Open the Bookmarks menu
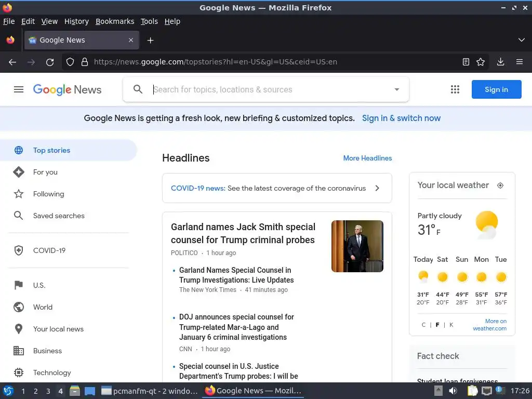The image size is (532, 399). coord(115,21)
